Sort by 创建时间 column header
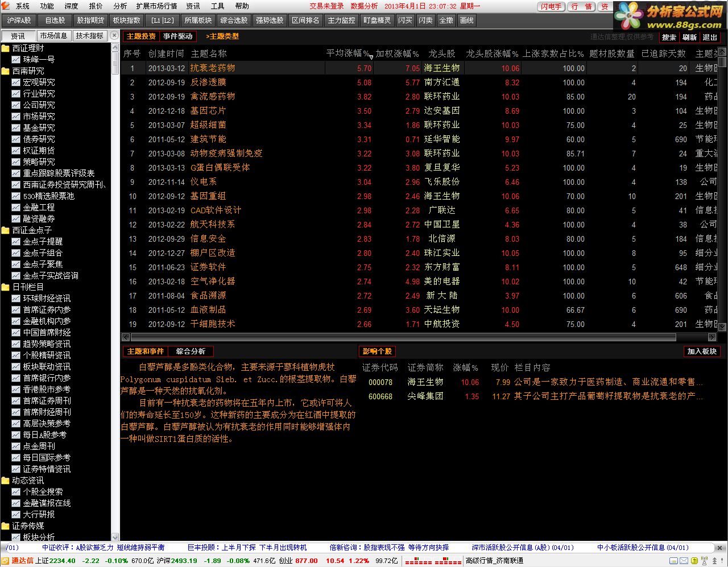The image size is (728, 567). coord(166,53)
